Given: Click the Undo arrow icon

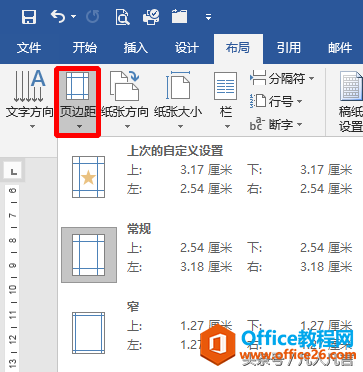Looking at the screenshot, I should [x=58, y=16].
